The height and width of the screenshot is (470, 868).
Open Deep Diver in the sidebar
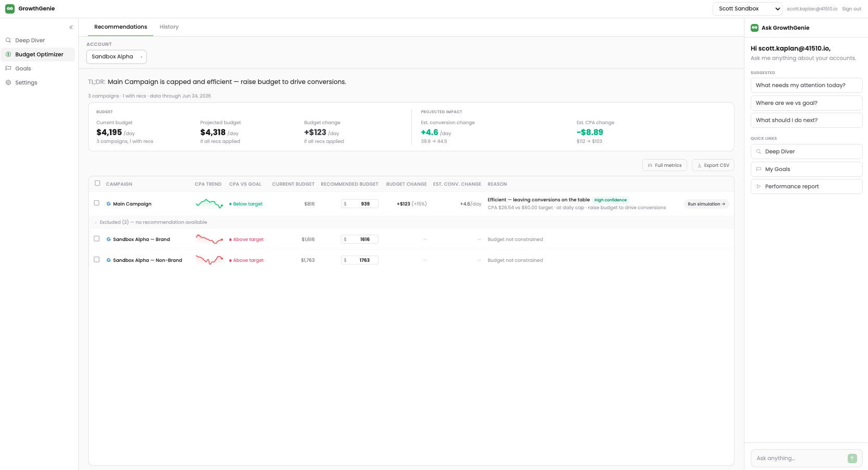tap(38, 40)
